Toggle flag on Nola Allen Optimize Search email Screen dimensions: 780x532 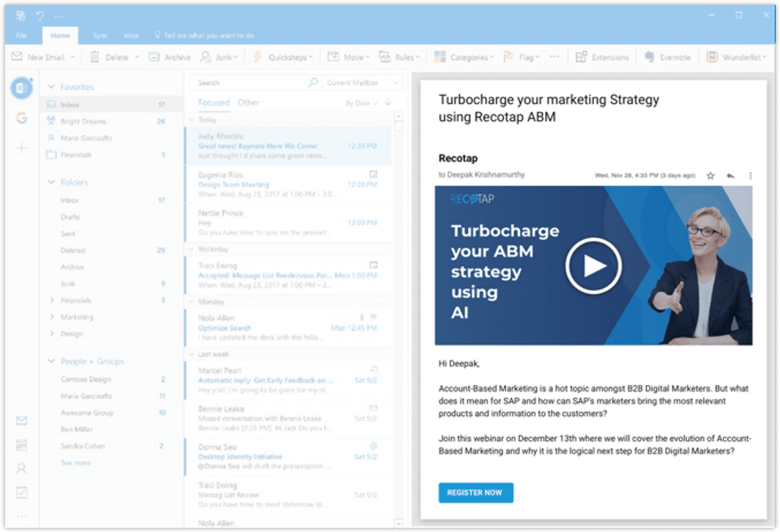coord(374,317)
